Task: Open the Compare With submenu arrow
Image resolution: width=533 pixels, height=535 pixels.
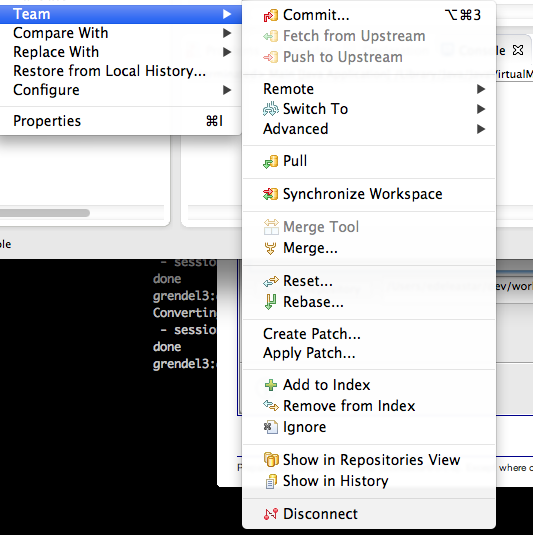Action: tap(227, 33)
